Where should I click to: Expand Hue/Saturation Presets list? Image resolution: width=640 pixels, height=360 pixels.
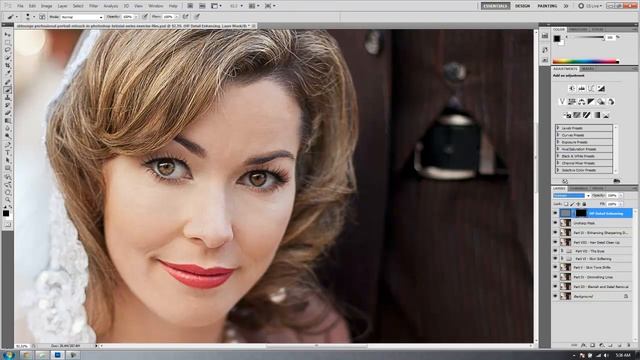pyautogui.click(x=558, y=149)
